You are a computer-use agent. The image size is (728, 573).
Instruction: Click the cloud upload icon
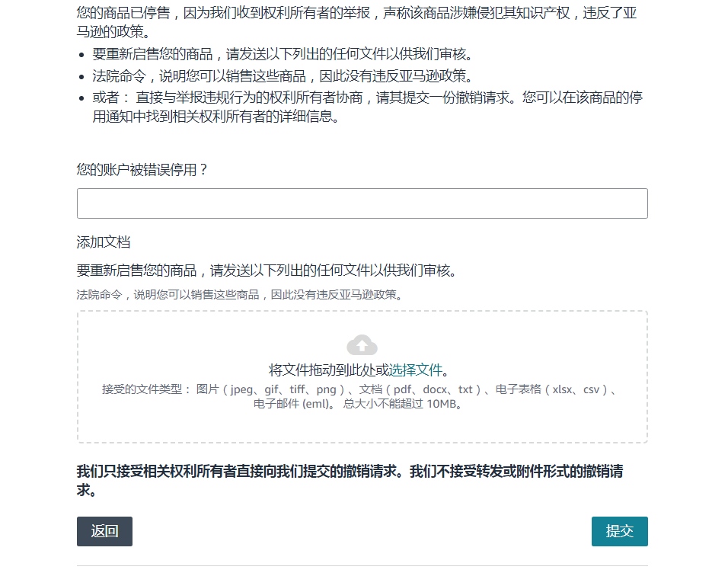point(362,345)
